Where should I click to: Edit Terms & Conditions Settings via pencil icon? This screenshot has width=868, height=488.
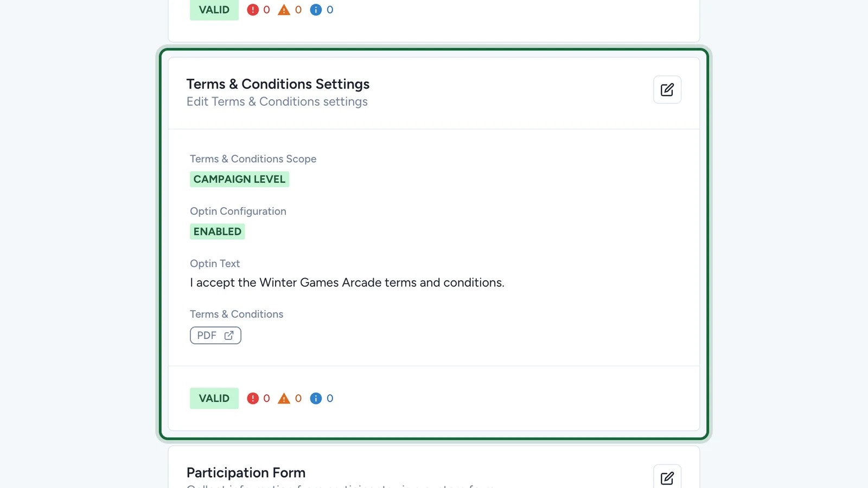pyautogui.click(x=667, y=89)
